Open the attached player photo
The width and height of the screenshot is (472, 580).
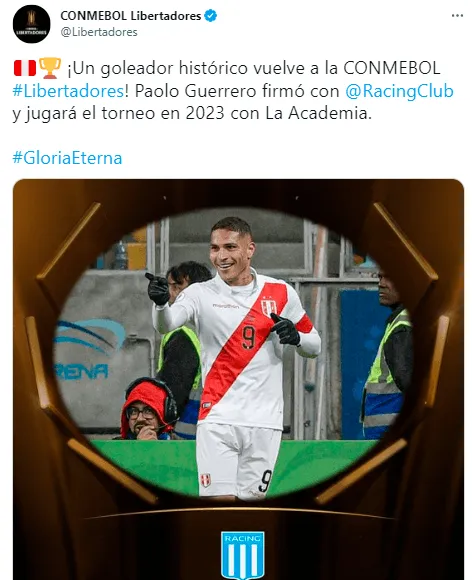pos(238,379)
